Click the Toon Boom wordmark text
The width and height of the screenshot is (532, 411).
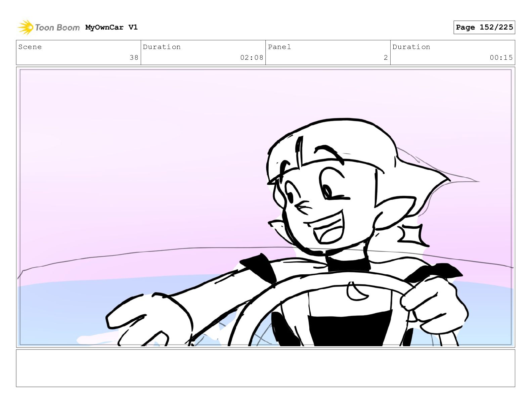click(57, 28)
